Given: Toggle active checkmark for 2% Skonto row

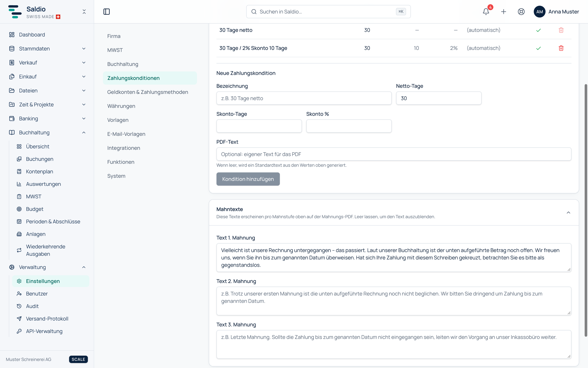Looking at the screenshot, I should [539, 48].
